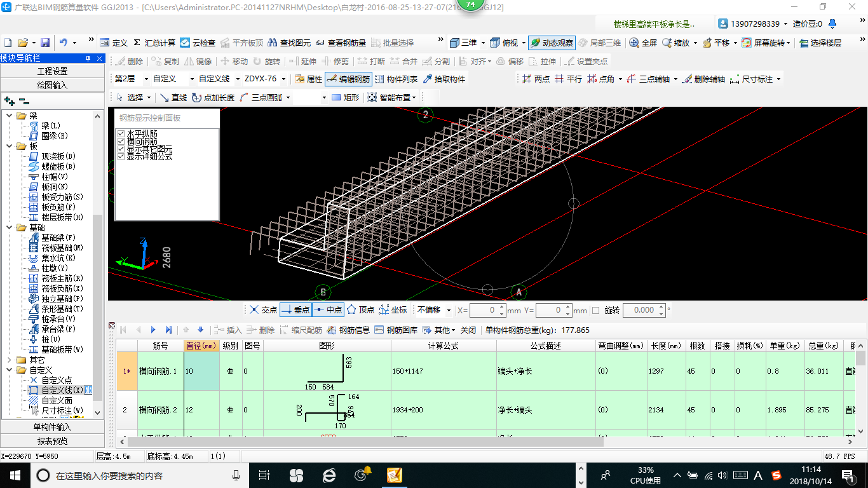Screen dimensions: 868x488
Task: Toggle 中点 midpoint snap
Action: click(x=328, y=309)
